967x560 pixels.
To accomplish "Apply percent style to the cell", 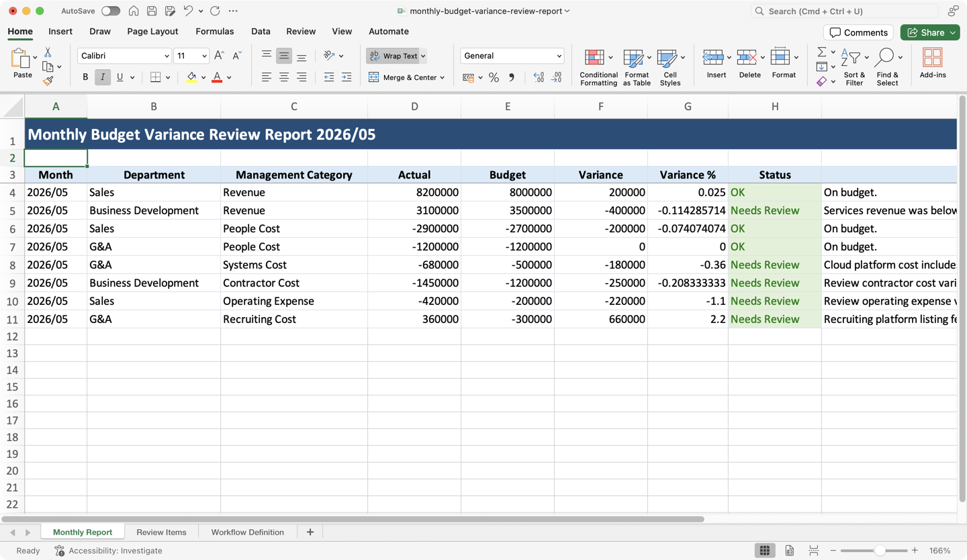I will point(494,77).
